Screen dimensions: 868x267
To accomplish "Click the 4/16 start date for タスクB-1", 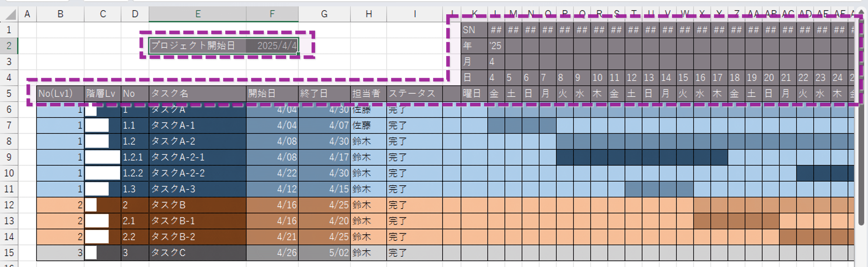I will 272,221.
